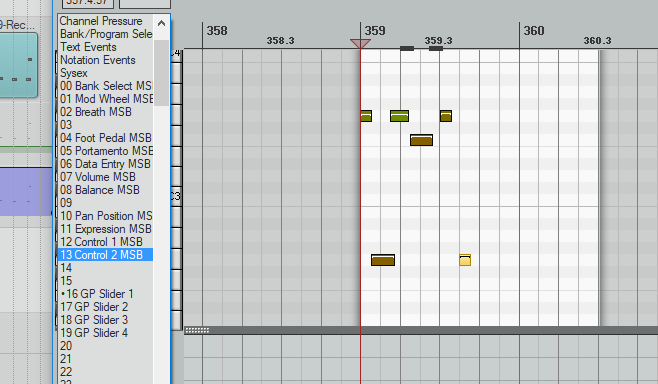Viewport: 658px width, 384px height.
Task: Click the CC list scrollbar thumb
Action: (x=162, y=73)
